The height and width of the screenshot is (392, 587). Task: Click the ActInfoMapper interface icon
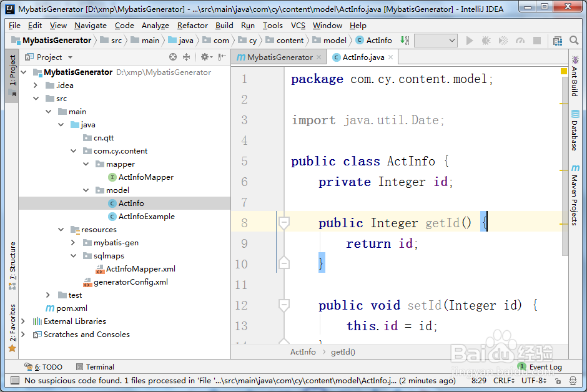pyautogui.click(x=112, y=177)
